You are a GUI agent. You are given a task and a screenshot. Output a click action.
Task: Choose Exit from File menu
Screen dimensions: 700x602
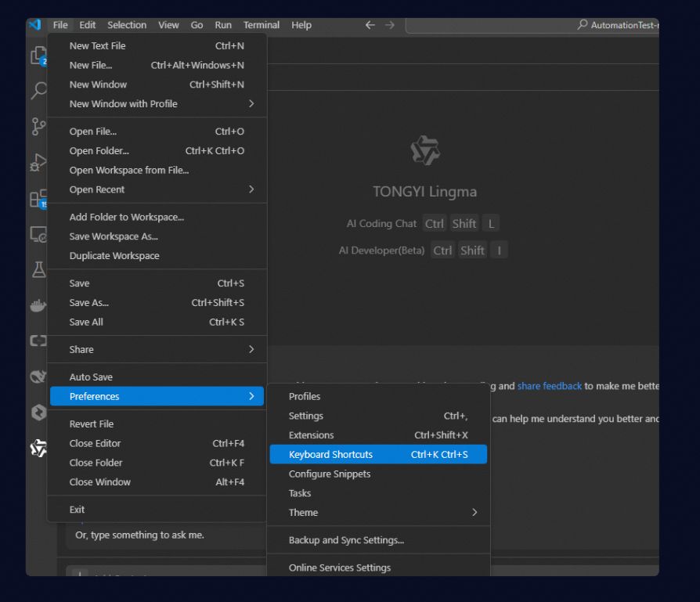point(157,510)
